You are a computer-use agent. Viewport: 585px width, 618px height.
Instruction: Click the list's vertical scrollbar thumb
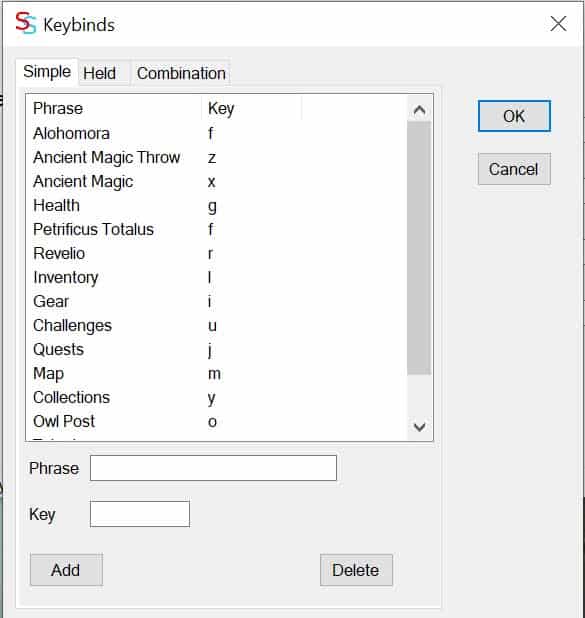tap(419, 248)
